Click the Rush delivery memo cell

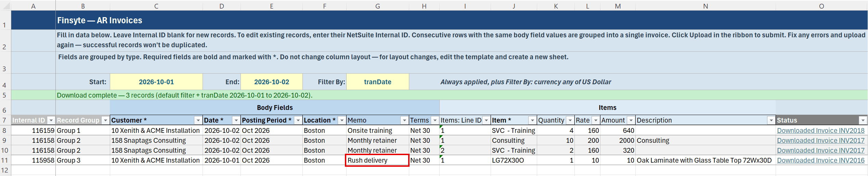coord(377,160)
